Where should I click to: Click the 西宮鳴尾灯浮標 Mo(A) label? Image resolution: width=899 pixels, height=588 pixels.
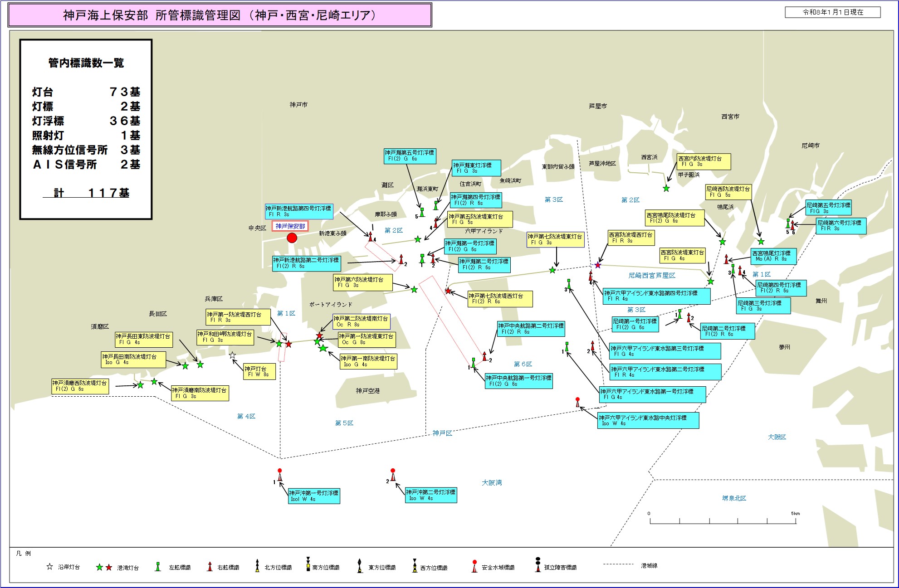pyautogui.click(x=773, y=256)
